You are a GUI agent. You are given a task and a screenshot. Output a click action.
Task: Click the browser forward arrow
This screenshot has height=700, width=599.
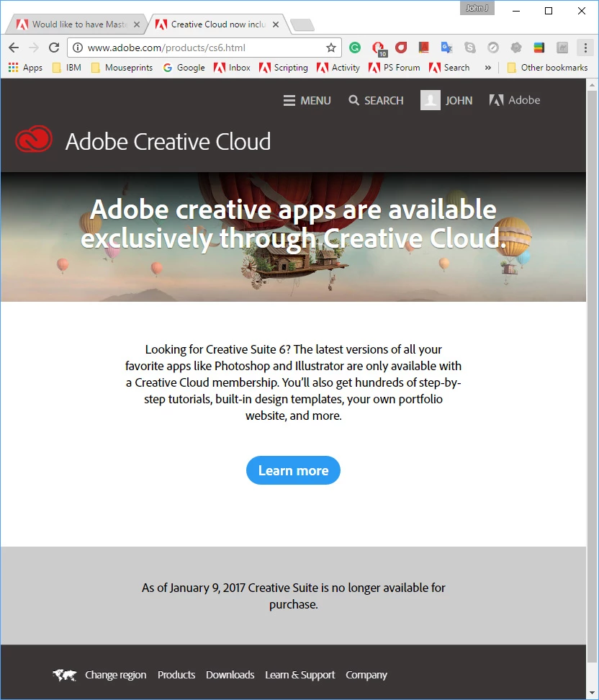point(34,48)
